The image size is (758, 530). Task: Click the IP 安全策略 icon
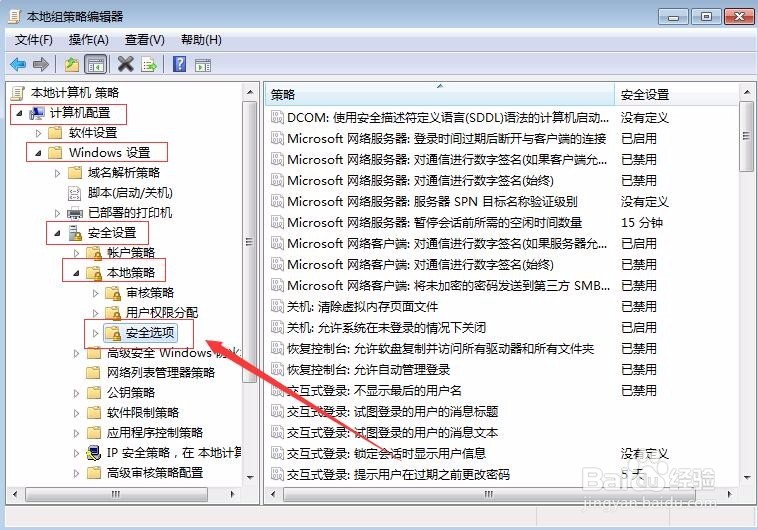93,453
